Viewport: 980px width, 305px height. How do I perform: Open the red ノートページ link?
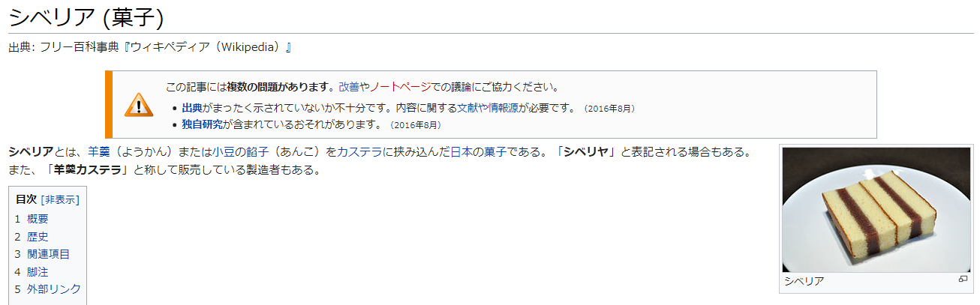click(x=400, y=87)
